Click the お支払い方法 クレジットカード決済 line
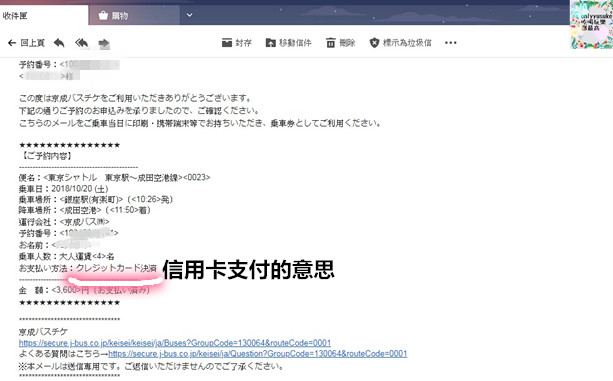This screenshot has width=613, height=381. pos(88,268)
